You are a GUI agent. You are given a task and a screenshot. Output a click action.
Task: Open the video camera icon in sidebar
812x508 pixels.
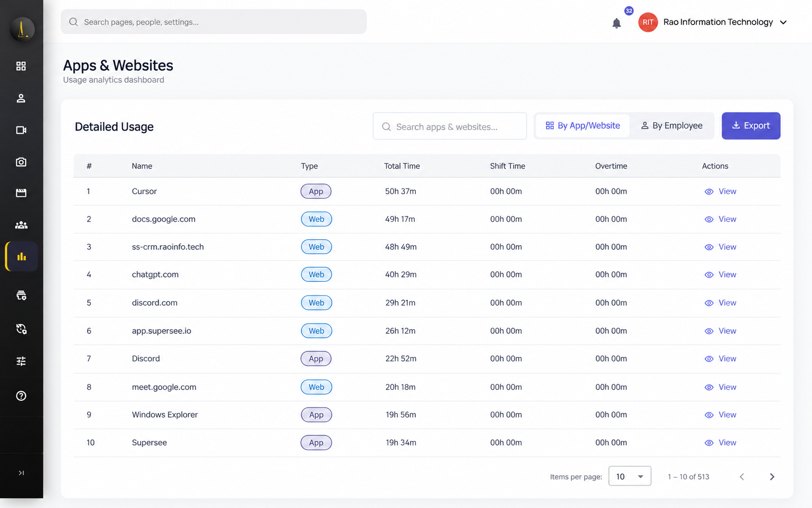(21, 130)
